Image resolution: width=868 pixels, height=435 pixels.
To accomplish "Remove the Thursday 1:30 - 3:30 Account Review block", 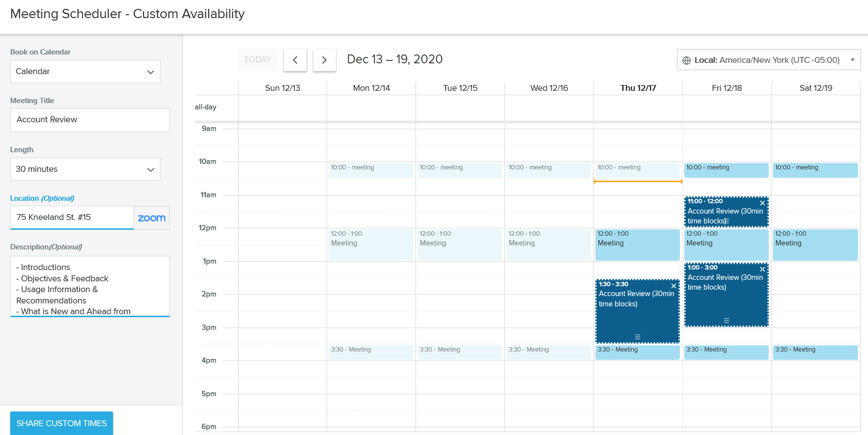I will pos(673,286).
